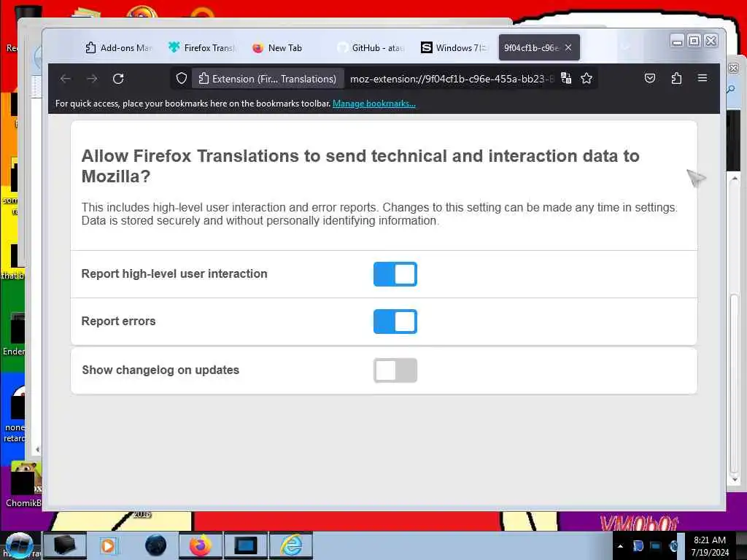Switch to the Windows 7 tab
The width and height of the screenshot is (747, 560).
point(454,47)
